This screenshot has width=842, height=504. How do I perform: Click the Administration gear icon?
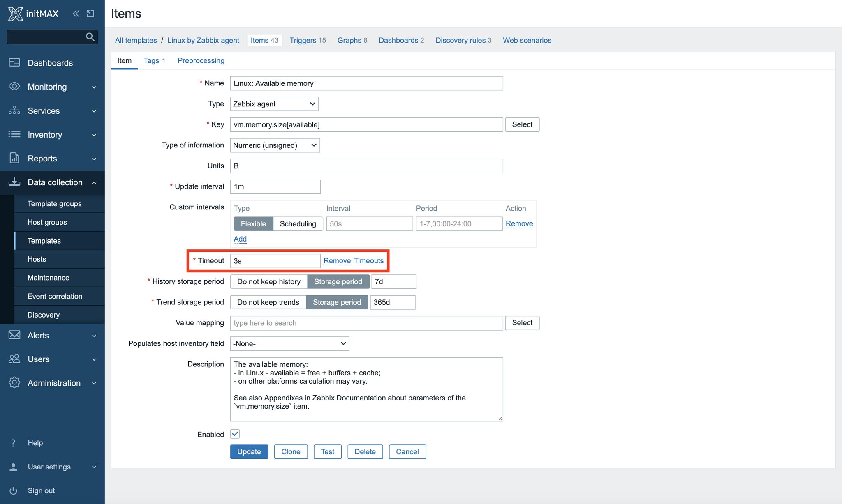tap(14, 382)
